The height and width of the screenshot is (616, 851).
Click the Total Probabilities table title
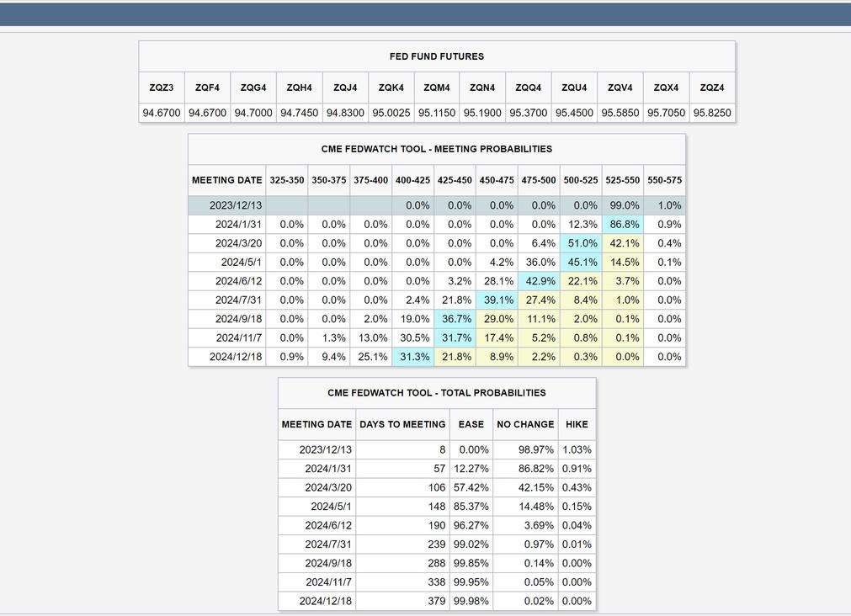(437, 393)
